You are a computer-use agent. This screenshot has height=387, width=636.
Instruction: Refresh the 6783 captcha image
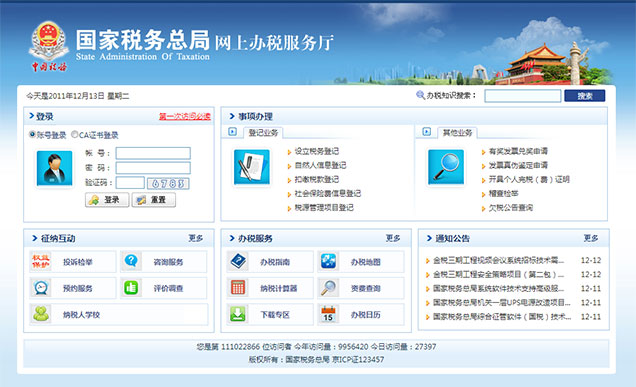(168, 183)
